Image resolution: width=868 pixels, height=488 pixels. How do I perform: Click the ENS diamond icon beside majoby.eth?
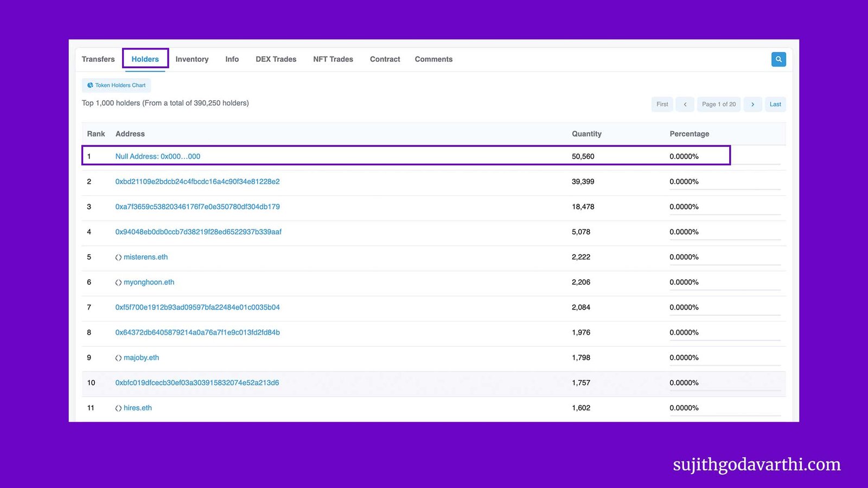pyautogui.click(x=119, y=357)
